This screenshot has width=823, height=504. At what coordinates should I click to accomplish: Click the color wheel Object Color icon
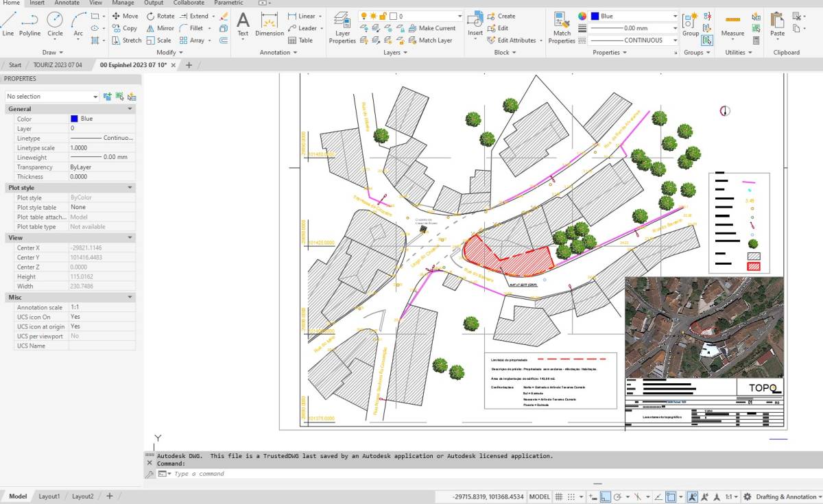(x=582, y=16)
